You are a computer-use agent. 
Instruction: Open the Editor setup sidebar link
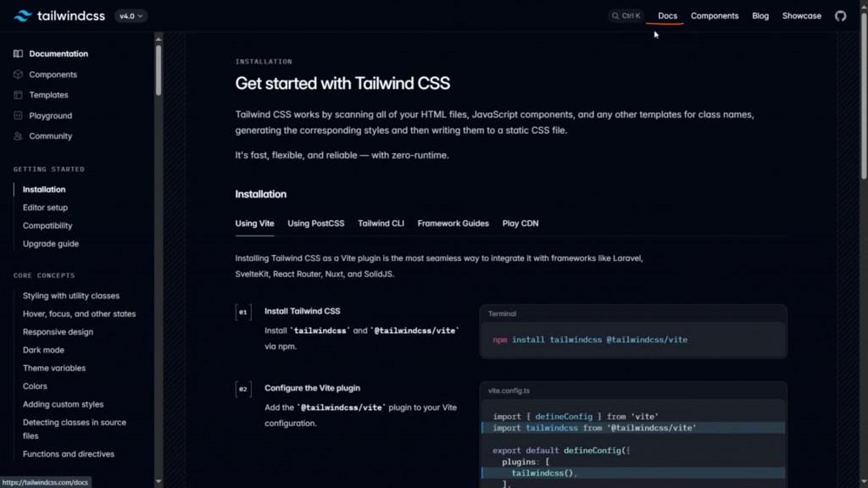(x=45, y=208)
